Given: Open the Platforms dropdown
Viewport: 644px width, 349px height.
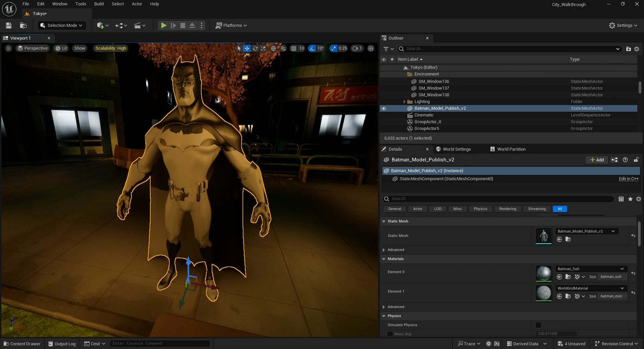Looking at the screenshot, I should [231, 26].
